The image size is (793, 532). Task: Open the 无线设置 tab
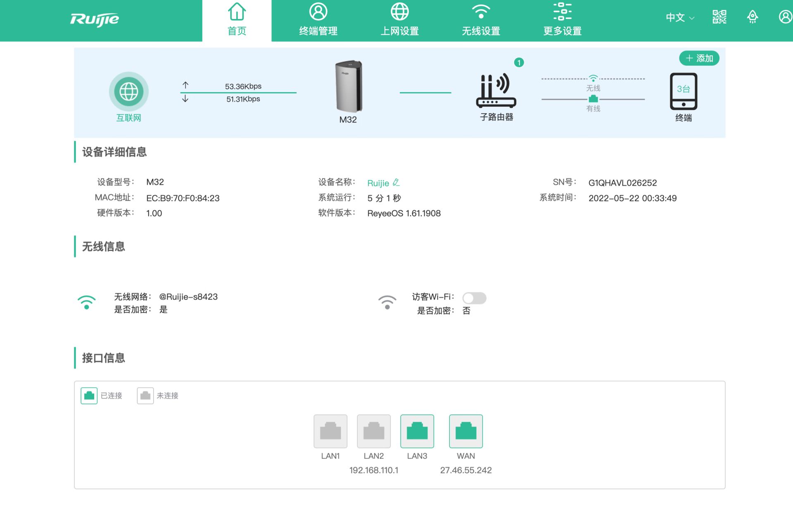coord(481,20)
